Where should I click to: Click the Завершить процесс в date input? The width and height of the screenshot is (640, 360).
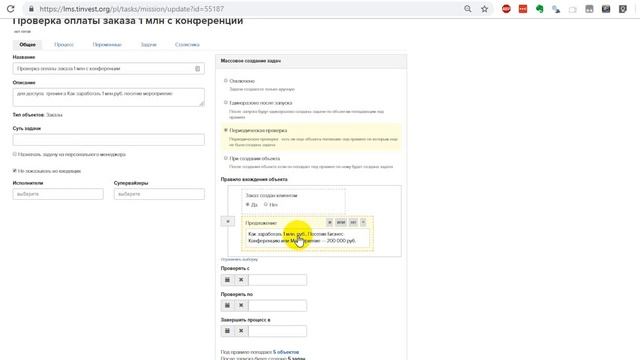[277, 331]
